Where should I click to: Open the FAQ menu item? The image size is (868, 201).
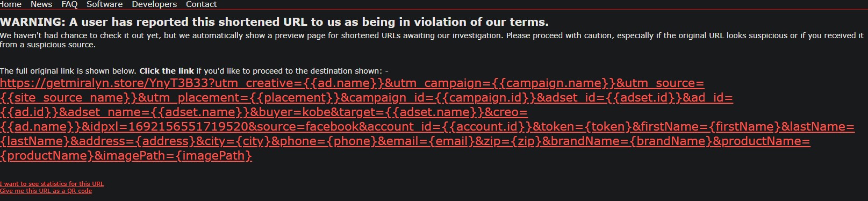69,4
